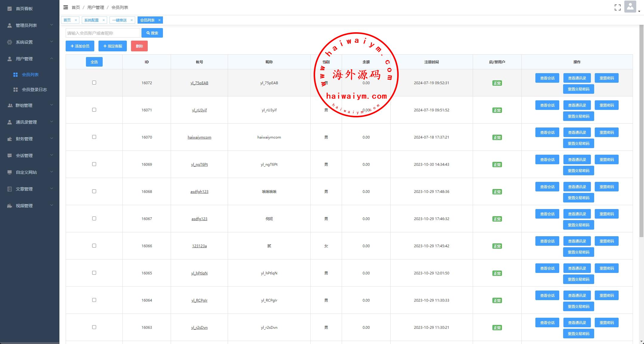The width and height of the screenshot is (644, 344).
Task: Tick the checkbox for member 16066
Action: click(94, 246)
